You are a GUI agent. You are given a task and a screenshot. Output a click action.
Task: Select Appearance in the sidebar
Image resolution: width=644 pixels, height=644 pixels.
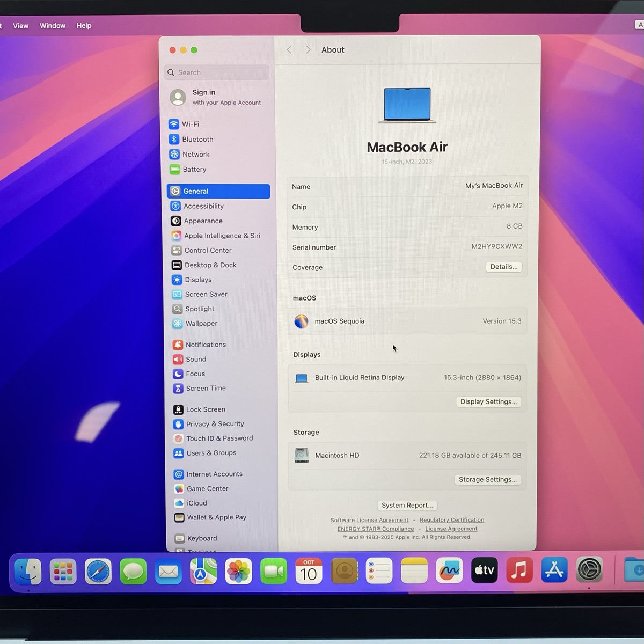197,221
